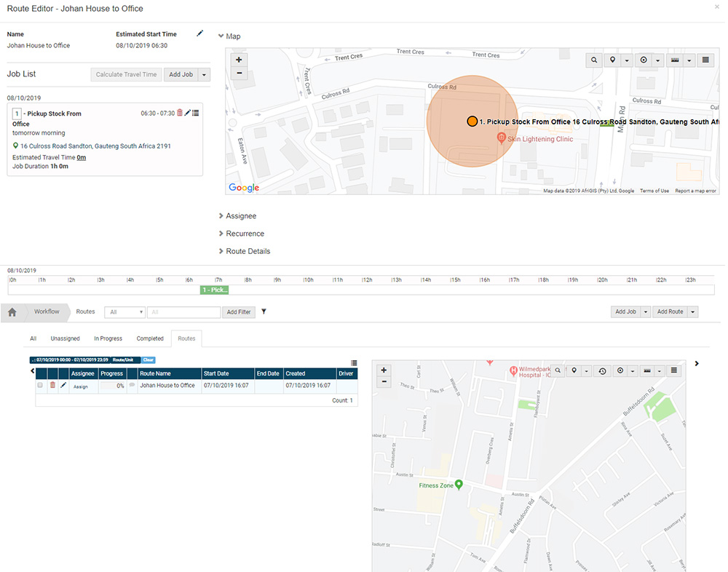Viewport: 728px width, 572px height.
Task: Switch to the Unassigned tab
Action: (x=65, y=338)
